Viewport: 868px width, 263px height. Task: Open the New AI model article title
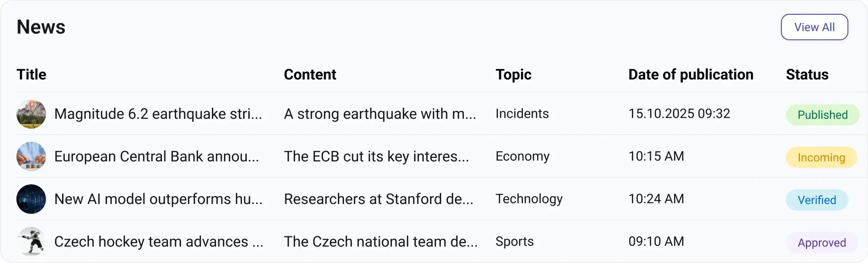158,199
